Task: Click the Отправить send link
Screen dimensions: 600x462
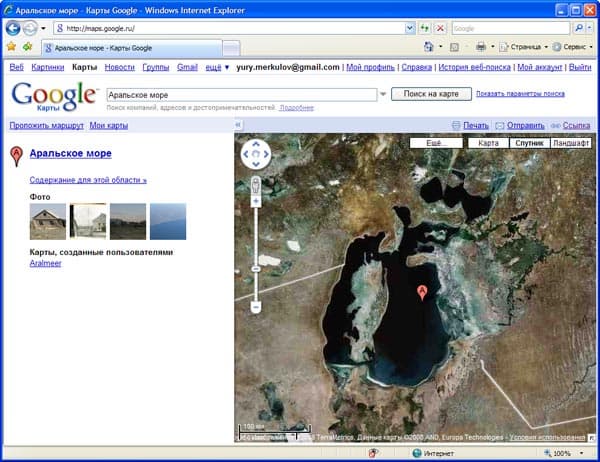Action: coord(526,126)
